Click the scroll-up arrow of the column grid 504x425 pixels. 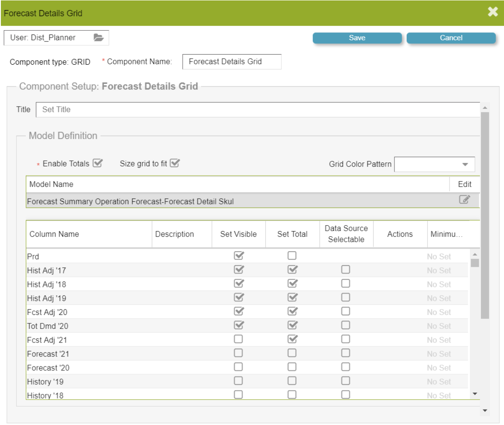pos(475,255)
